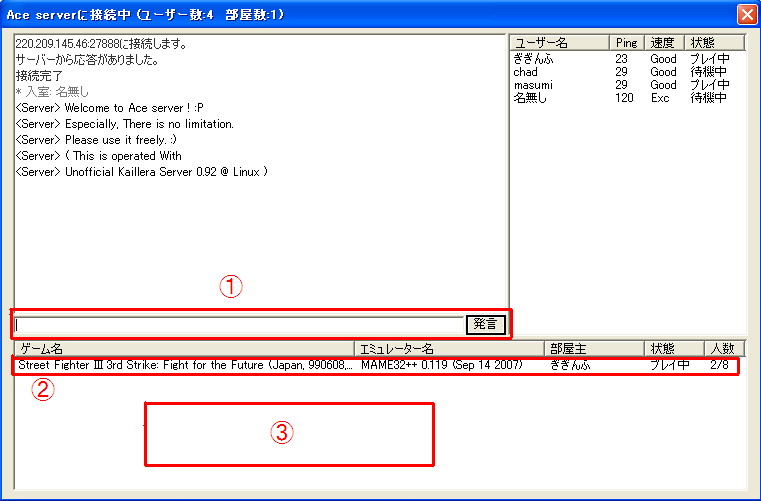Sort game rooms by ゲーム名 header

[x=184, y=348]
